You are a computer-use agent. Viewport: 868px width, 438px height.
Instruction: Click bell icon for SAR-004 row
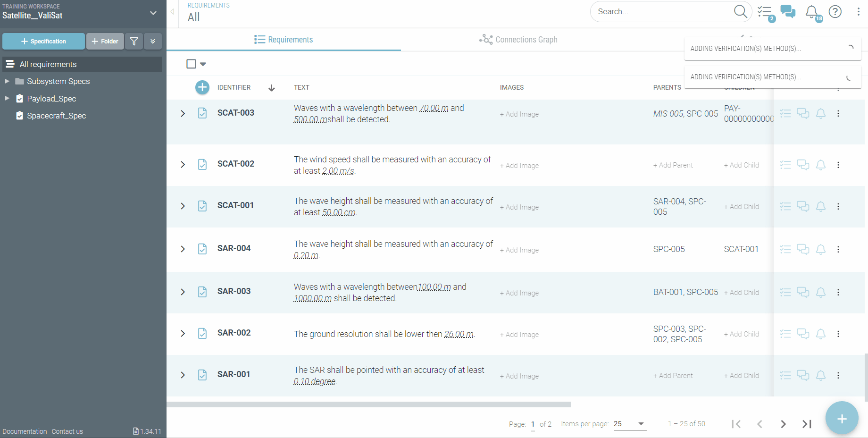coord(821,249)
